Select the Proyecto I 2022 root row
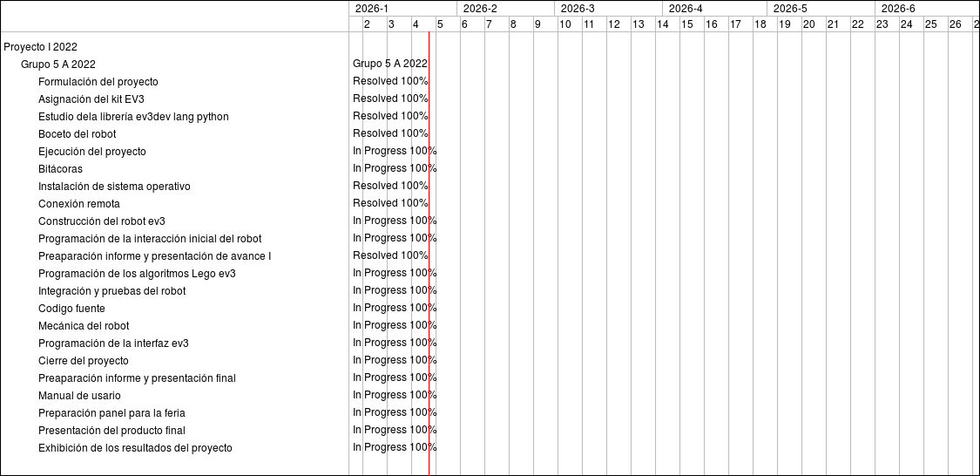Image resolution: width=980 pixels, height=476 pixels. point(40,47)
